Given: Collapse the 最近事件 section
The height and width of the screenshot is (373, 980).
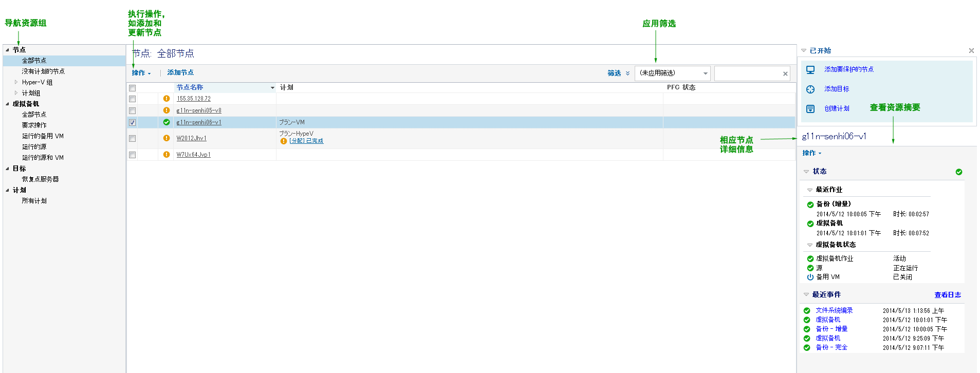Looking at the screenshot, I should pos(806,295).
